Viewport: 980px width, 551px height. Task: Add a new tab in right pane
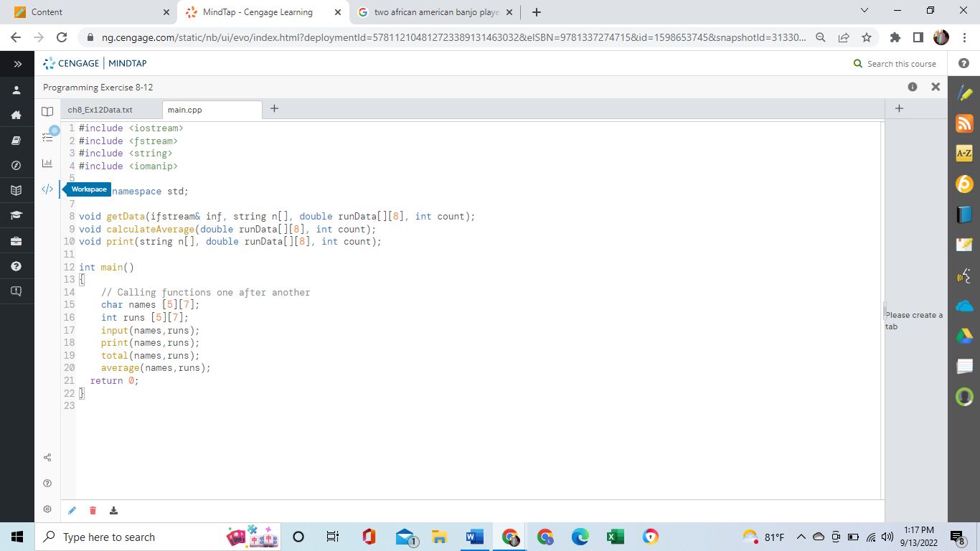click(x=899, y=108)
